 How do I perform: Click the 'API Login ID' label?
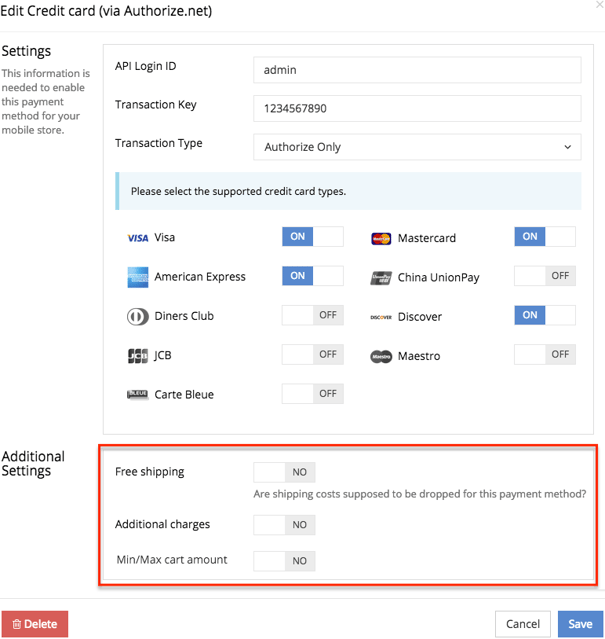145,66
